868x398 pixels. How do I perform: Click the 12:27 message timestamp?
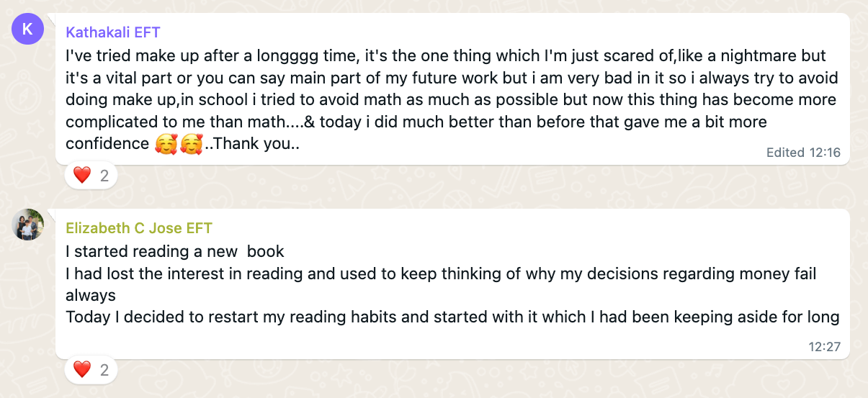[824, 346]
